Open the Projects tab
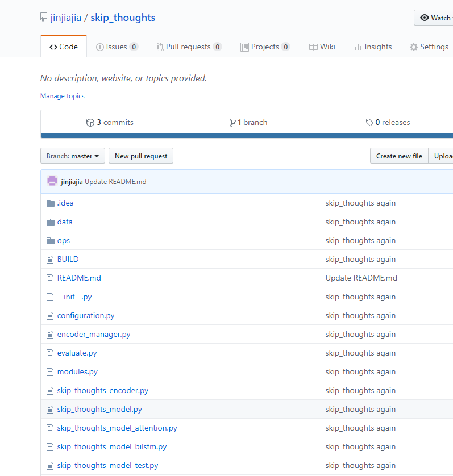The height and width of the screenshot is (476, 453). coord(265,47)
